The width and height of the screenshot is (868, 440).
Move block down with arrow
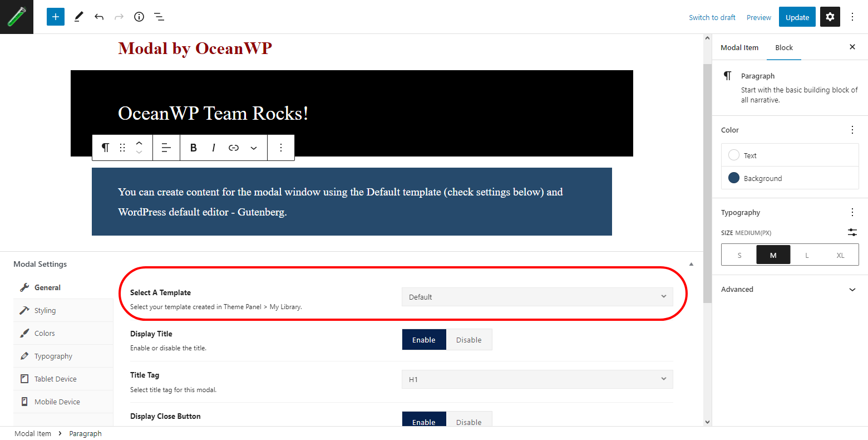point(139,153)
